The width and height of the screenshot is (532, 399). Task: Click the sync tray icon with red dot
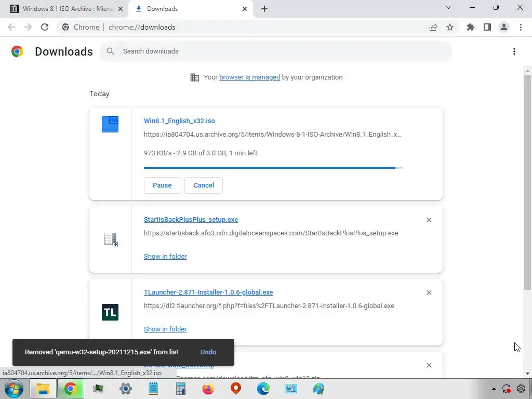click(507, 389)
